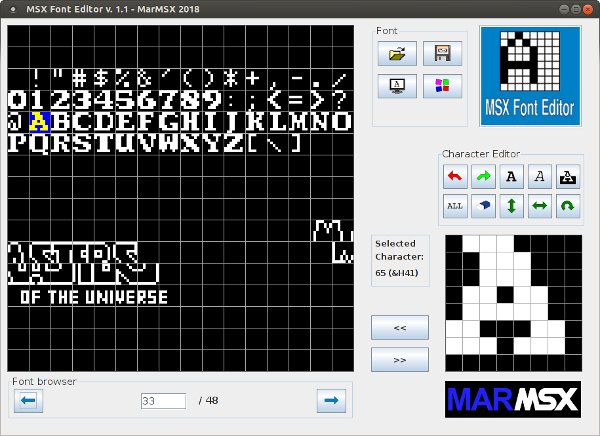The image size is (600, 436).
Task: Go to previous font with left arrow
Action: tap(28, 400)
